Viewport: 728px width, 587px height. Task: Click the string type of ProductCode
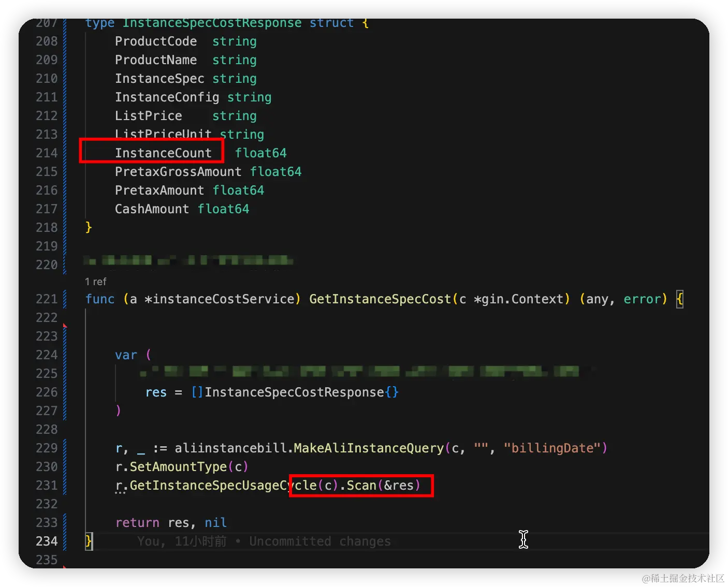[235, 41]
